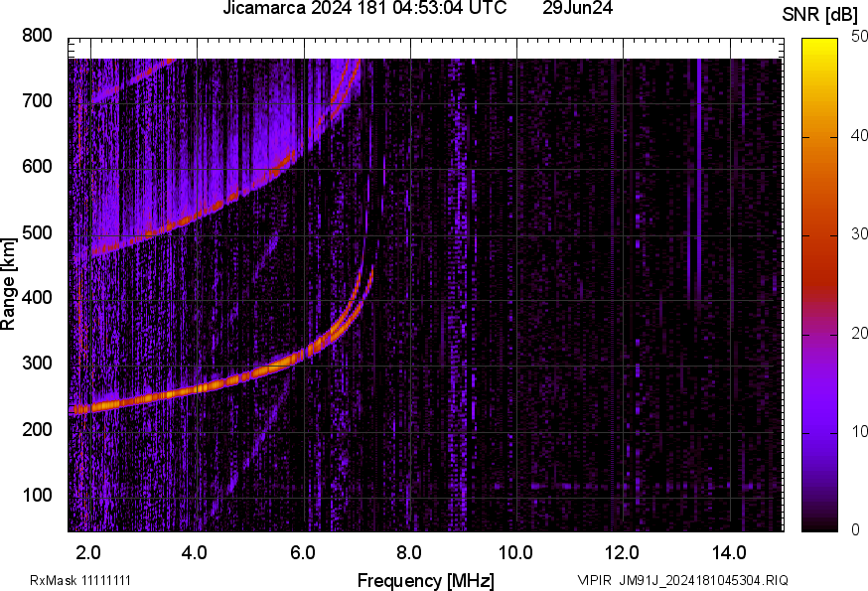This screenshot has height=591, width=868.
Task: Click the 800 range tick label
Action: (36, 36)
